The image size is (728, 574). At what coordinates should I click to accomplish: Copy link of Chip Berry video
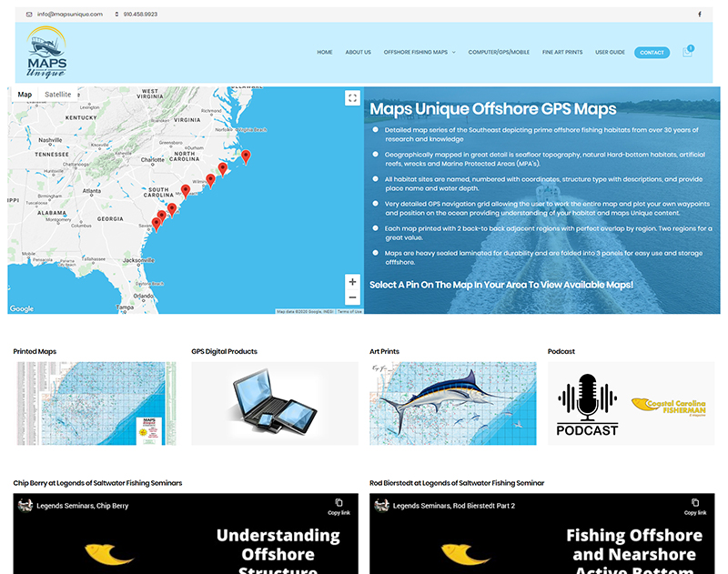click(339, 507)
